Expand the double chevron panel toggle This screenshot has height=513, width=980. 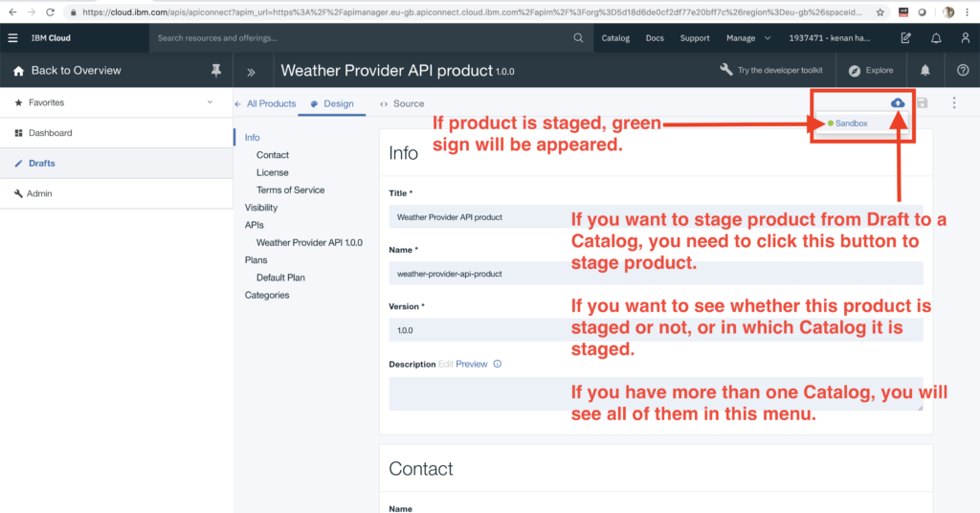point(251,72)
